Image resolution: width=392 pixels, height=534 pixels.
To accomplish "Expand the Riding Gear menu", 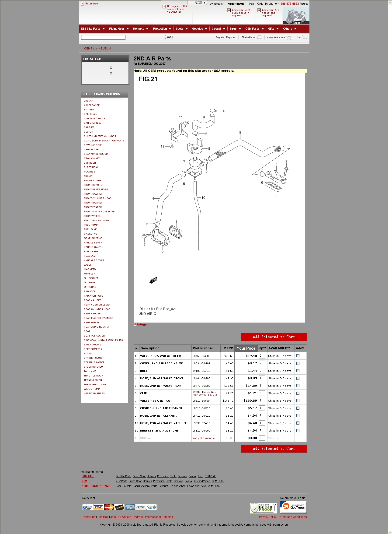I will 119,29.
